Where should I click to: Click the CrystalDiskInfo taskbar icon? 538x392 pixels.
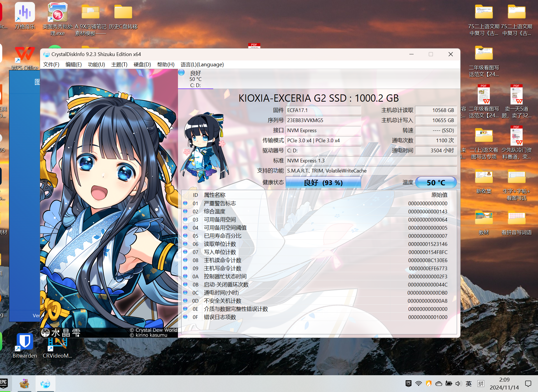pyautogui.click(x=45, y=384)
